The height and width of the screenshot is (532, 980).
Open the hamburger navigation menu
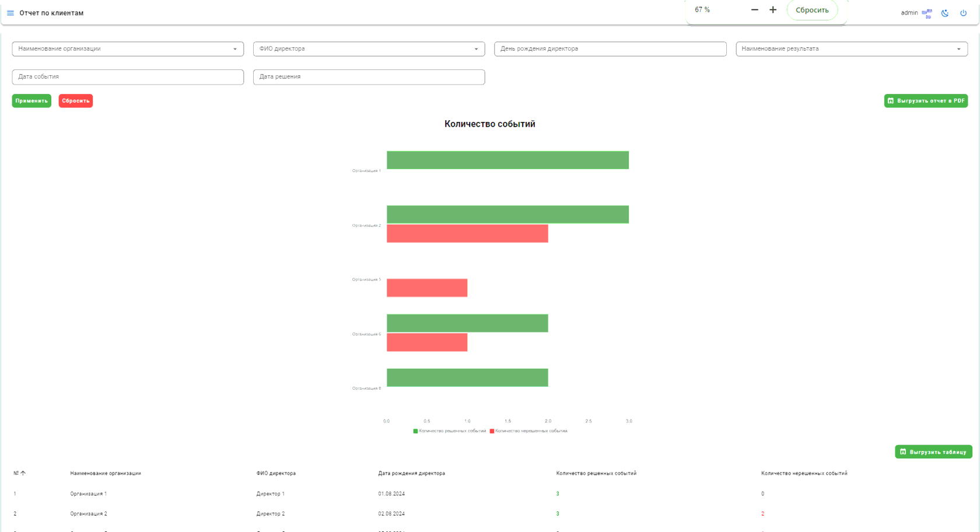(x=10, y=13)
